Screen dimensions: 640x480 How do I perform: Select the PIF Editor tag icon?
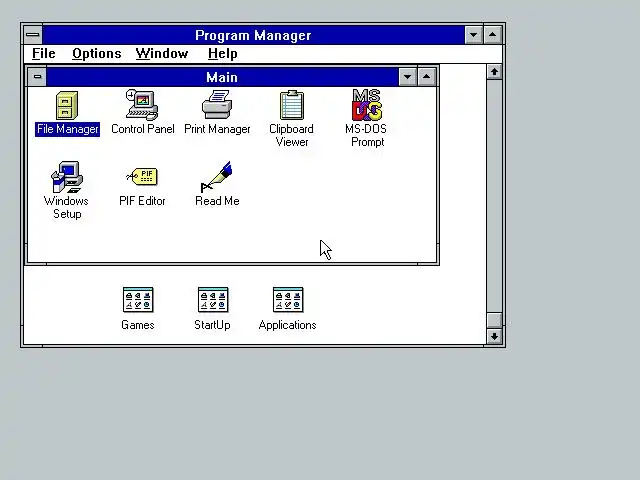[142, 177]
